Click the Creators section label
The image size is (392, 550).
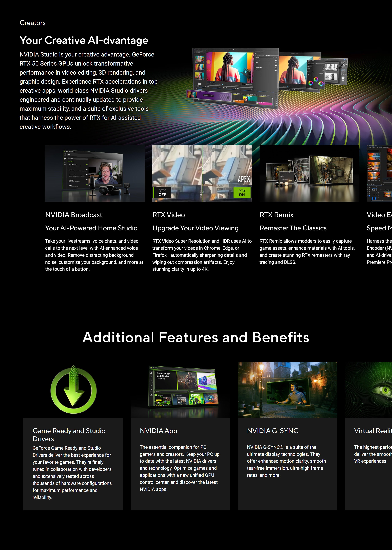33,23
